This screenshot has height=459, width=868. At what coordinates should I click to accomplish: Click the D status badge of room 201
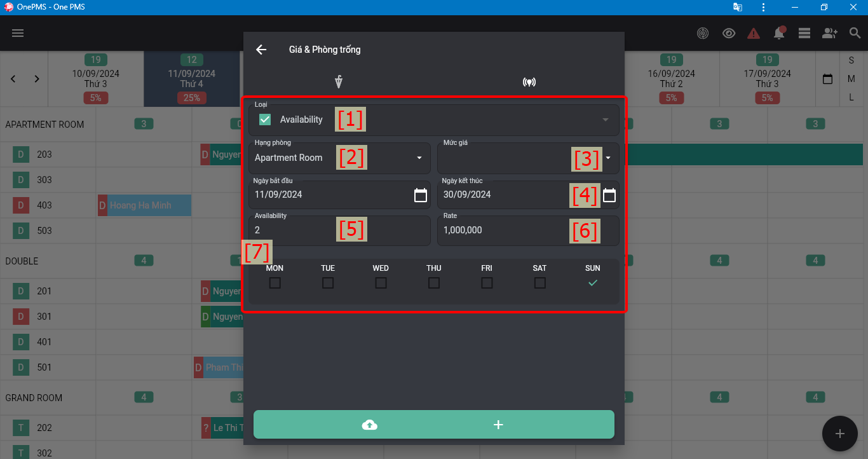pos(20,291)
